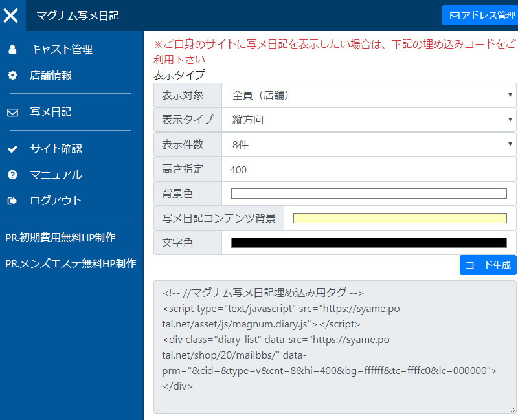Select 写メ日記 in the sidebar menu
Viewport: 518px width, 420px height.
click(x=52, y=111)
